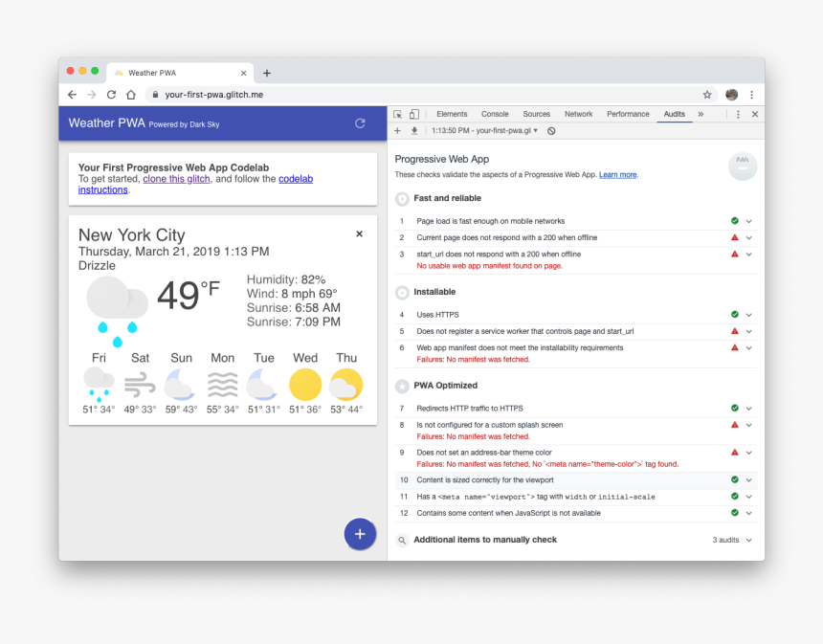Reload the page with the browser refresh icon
823x644 pixels.
point(111,95)
